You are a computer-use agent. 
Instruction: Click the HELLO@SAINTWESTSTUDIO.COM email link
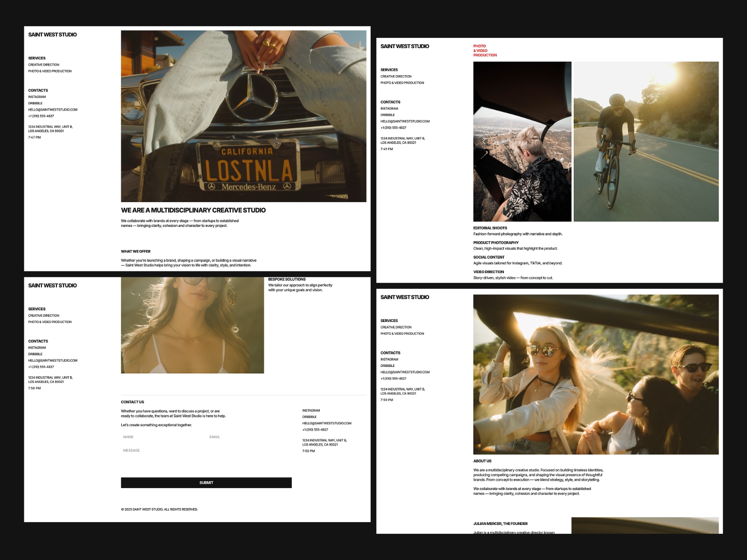click(x=53, y=109)
